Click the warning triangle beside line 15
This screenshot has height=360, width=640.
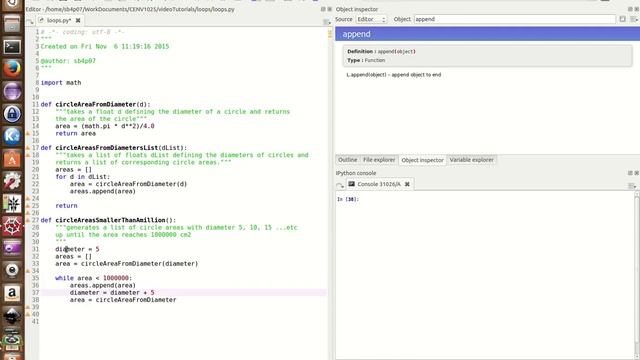(x=28, y=133)
